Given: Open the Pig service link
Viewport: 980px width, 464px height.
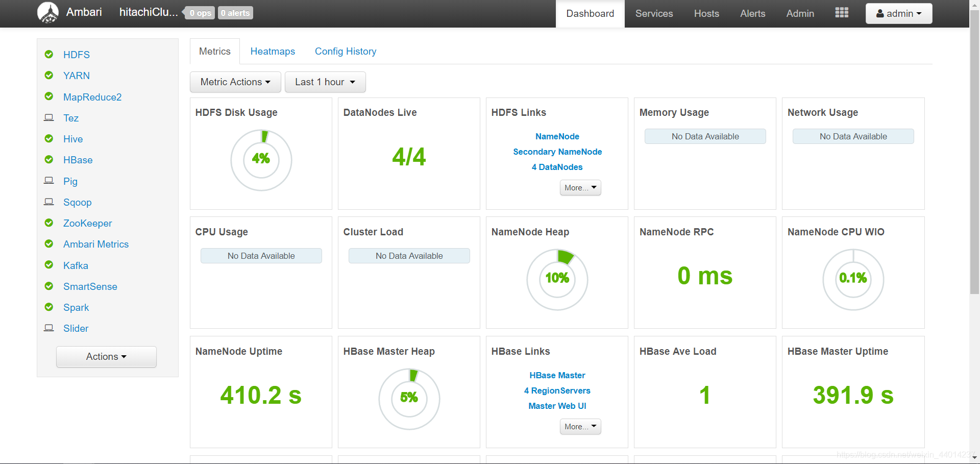Looking at the screenshot, I should (x=70, y=181).
